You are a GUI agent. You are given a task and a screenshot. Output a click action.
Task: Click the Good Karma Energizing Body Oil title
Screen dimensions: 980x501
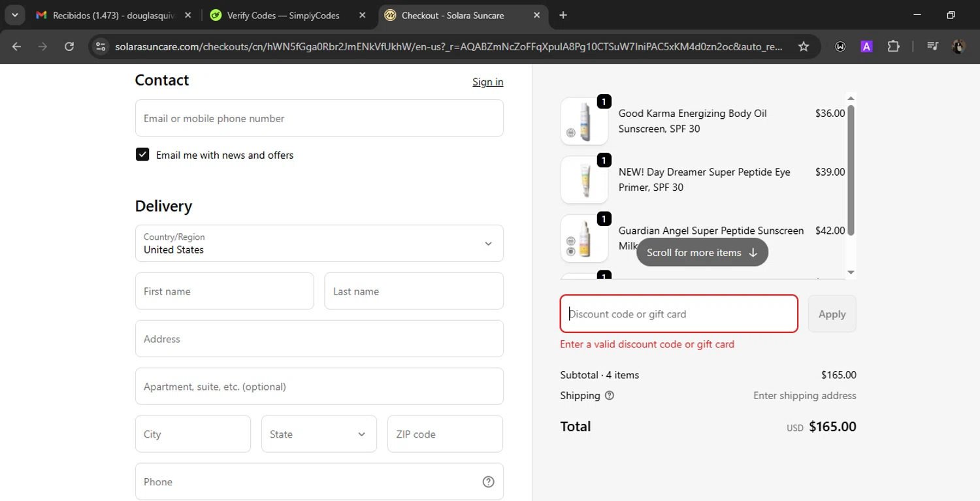click(x=693, y=121)
